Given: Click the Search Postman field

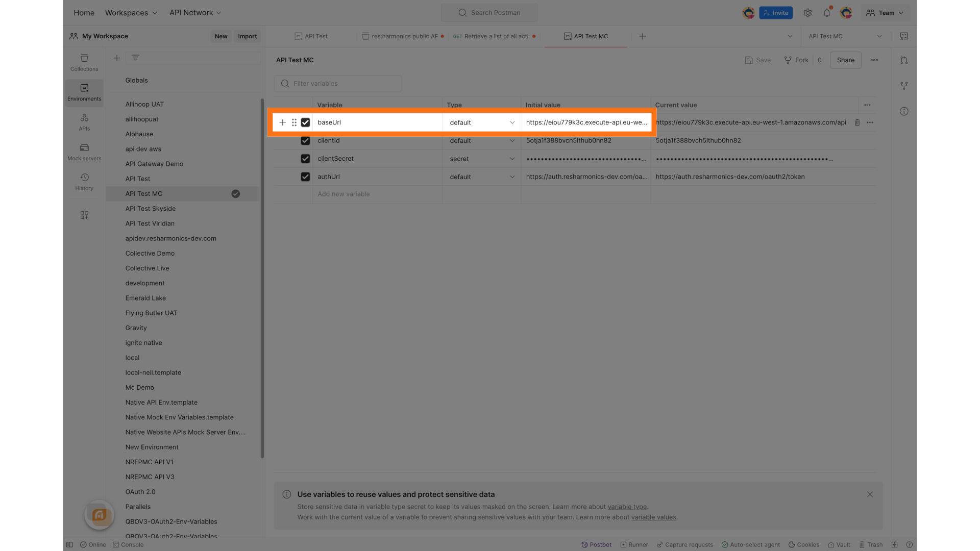Looking at the screenshot, I should [x=489, y=13].
